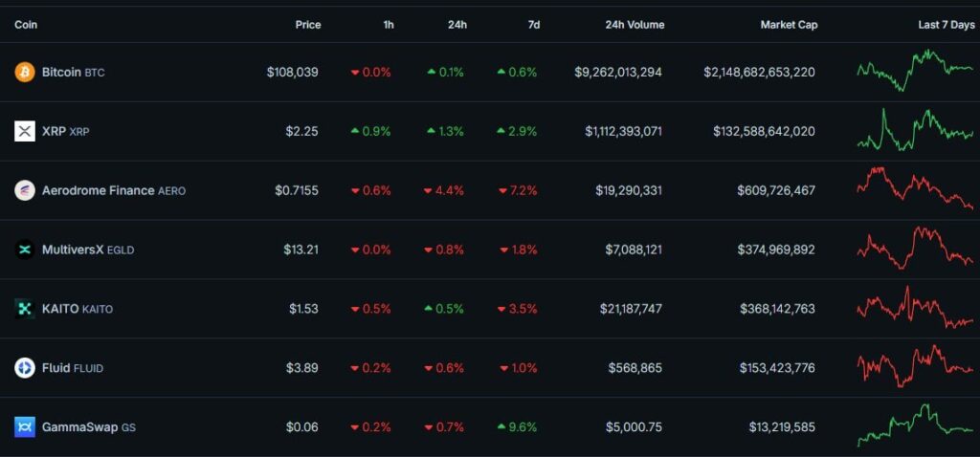Click the Fluid logo icon
Screen dimensions: 980x457
pyautogui.click(x=24, y=368)
